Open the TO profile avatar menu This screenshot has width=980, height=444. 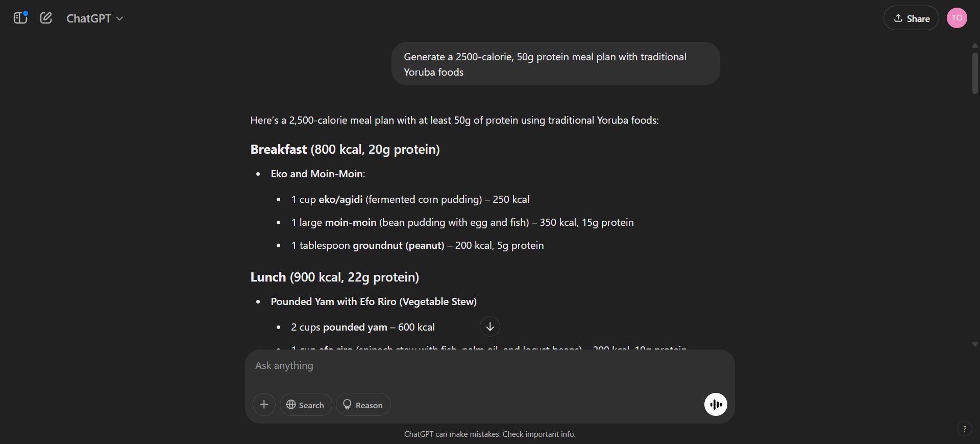point(957,18)
